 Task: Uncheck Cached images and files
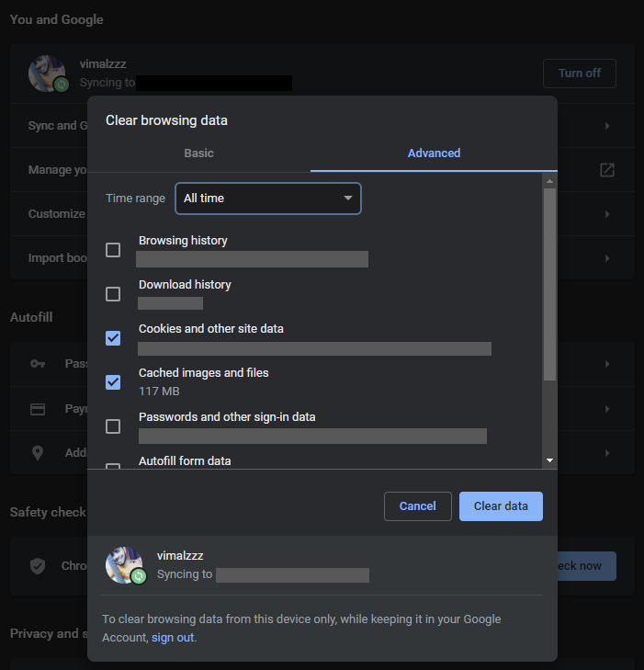click(x=113, y=382)
